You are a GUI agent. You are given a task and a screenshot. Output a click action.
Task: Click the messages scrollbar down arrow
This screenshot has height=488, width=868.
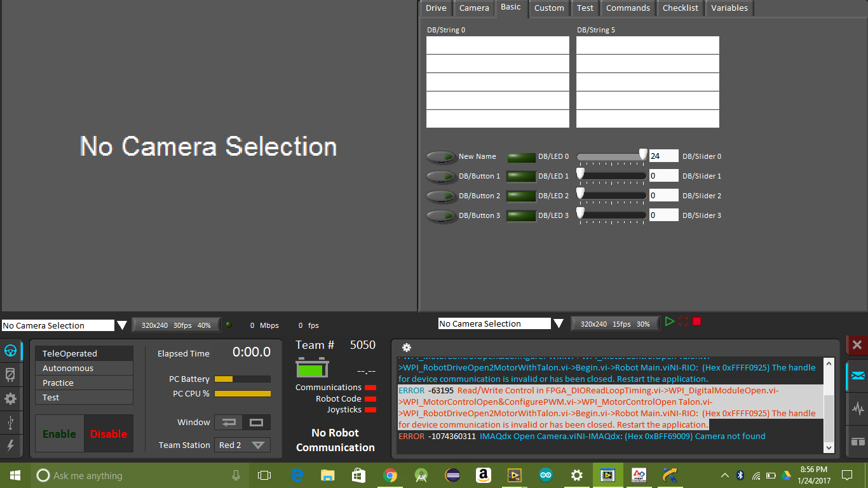[829, 447]
